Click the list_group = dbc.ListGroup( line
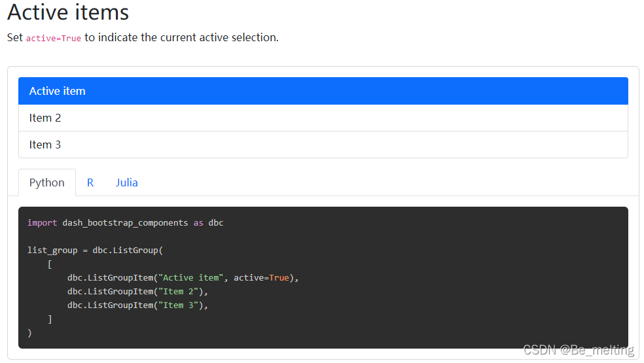This screenshot has width=644, height=363. point(95,250)
